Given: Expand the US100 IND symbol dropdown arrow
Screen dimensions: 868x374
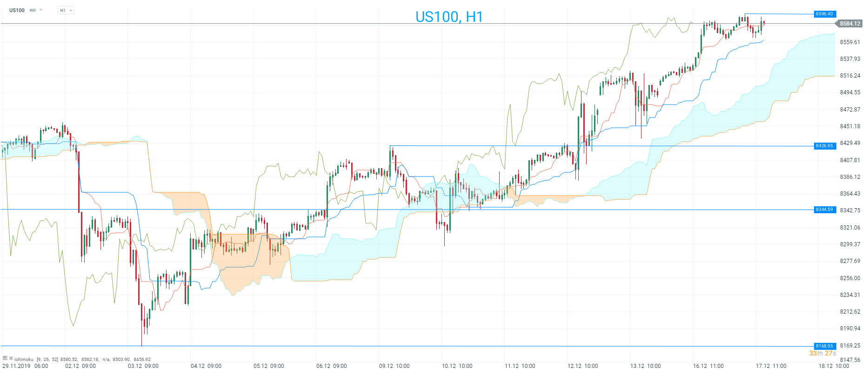Looking at the screenshot, I should [x=41, y=10].
